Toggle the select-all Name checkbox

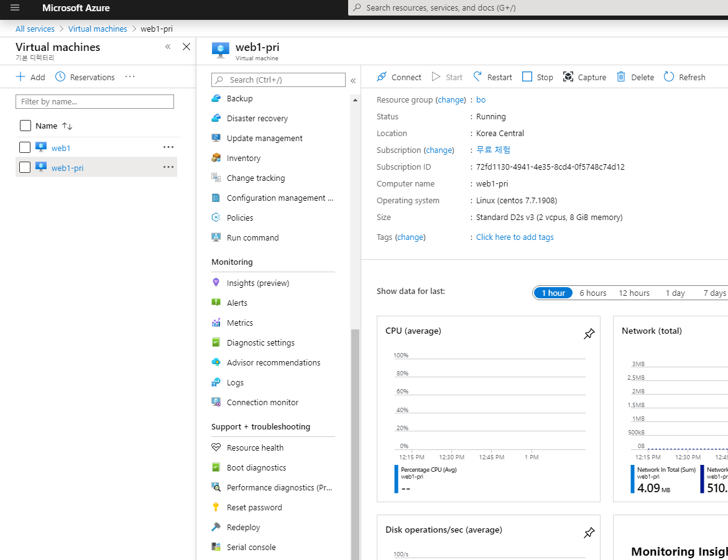[25, 126]
